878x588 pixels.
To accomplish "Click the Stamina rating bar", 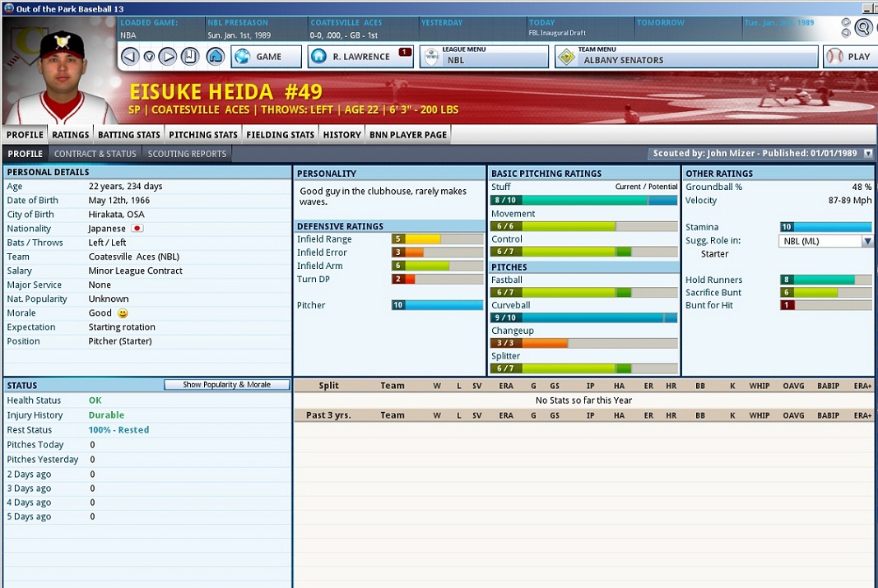I will 825,227.
